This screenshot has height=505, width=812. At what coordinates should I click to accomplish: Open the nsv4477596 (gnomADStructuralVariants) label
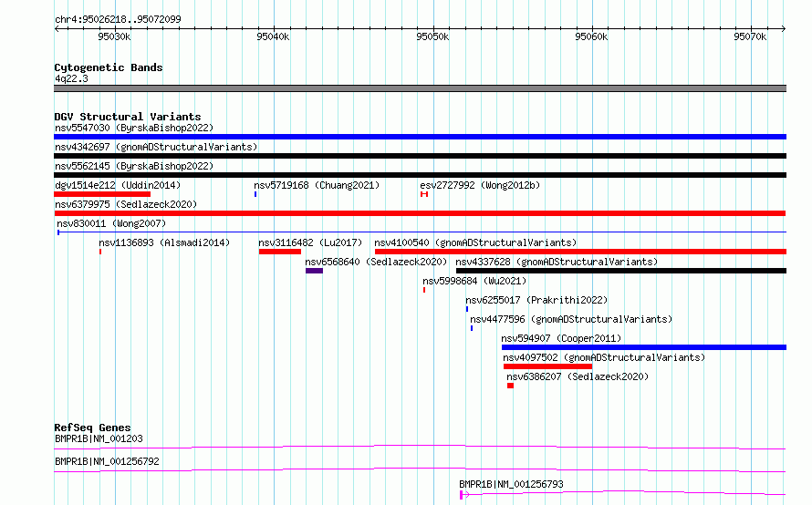click(571, 319)
